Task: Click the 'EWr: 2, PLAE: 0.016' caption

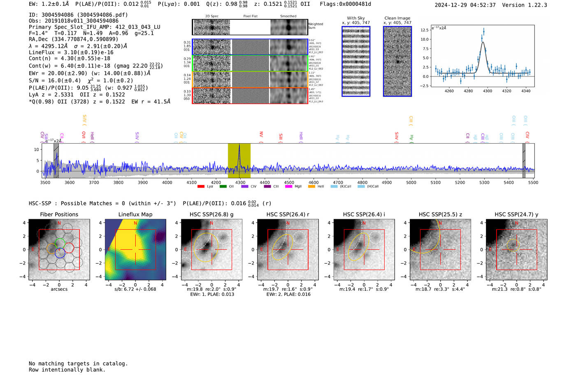Action: pyautogui.click(x=288, y=295)
